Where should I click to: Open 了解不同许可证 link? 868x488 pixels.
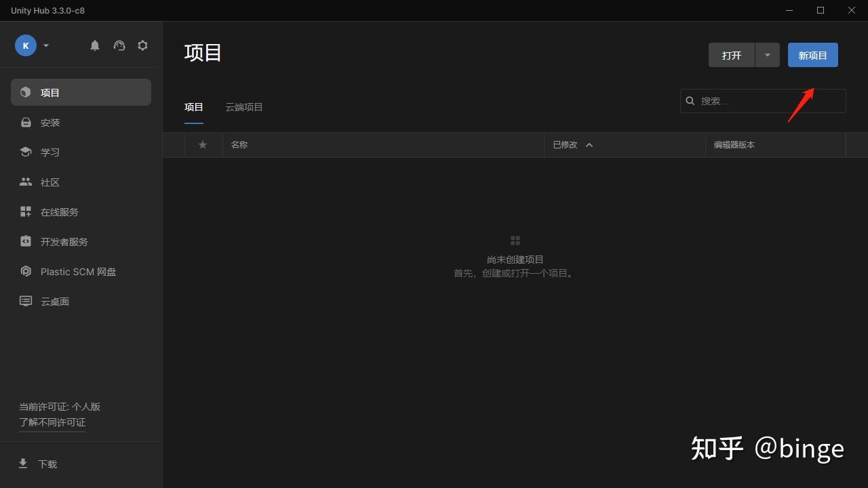pyautogui.click(x=52, y=422)
